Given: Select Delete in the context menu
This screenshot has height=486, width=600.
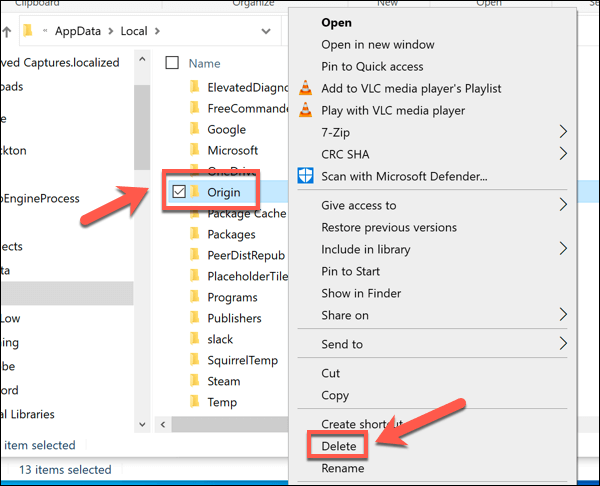Looking at the screenshot, I should coord(339,446).
